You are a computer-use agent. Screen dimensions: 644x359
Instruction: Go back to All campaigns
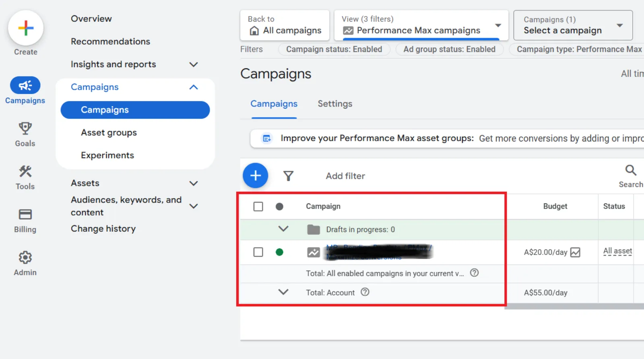pos(285,25)
